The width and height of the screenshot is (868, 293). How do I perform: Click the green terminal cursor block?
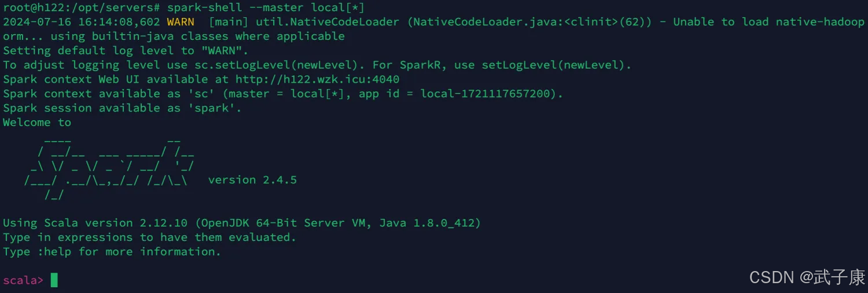54,280
